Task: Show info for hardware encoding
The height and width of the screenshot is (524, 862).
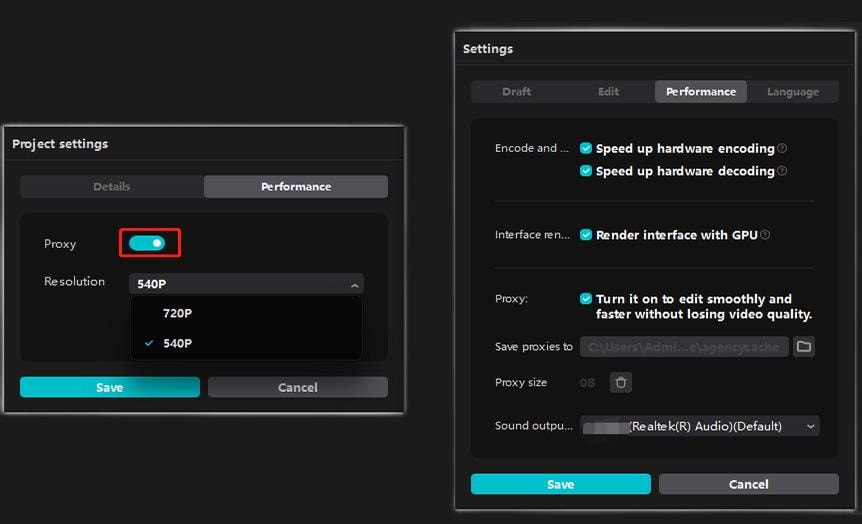Action: click(782, 148)
